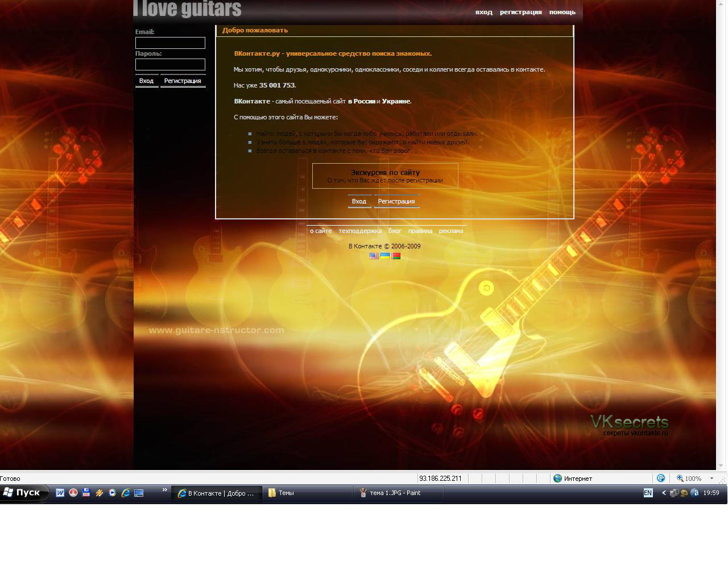This screenshot has width=728, height=582.
Task: Open Word from the quick launch bar
Action: click(60, 493)
